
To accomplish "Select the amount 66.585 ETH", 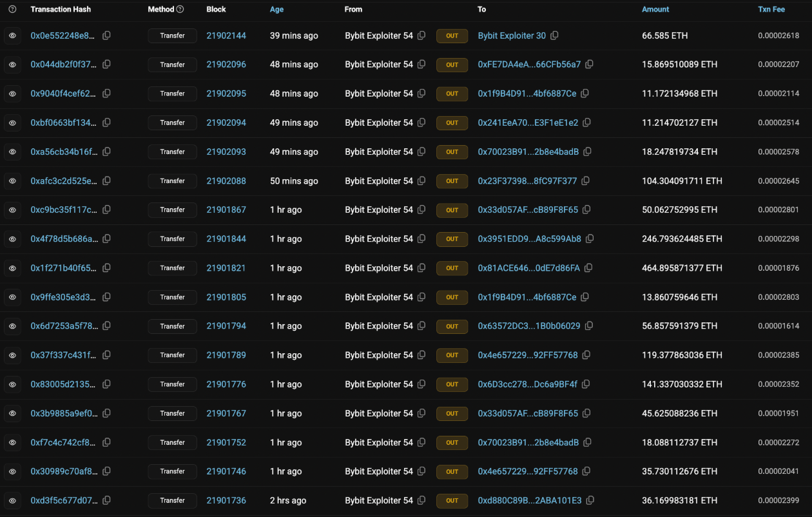I will (x=664, y=35).
